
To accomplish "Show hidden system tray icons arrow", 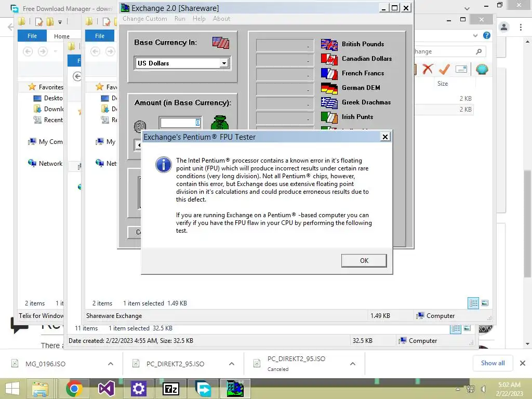I will click(458, 389).
